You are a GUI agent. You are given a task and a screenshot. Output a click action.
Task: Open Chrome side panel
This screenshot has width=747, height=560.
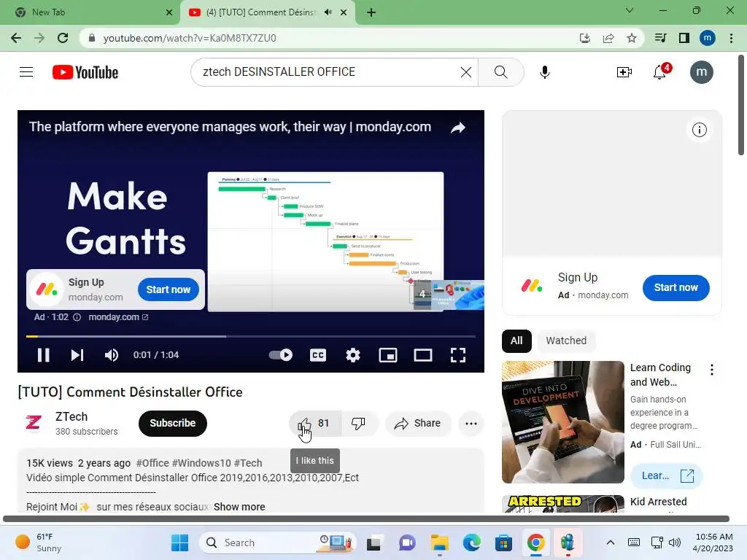pyautogui.click(x=684, y=38)
